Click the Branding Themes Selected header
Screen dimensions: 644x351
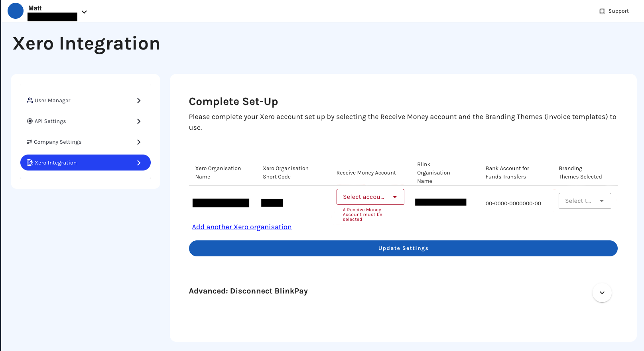[x=580, y=173]
